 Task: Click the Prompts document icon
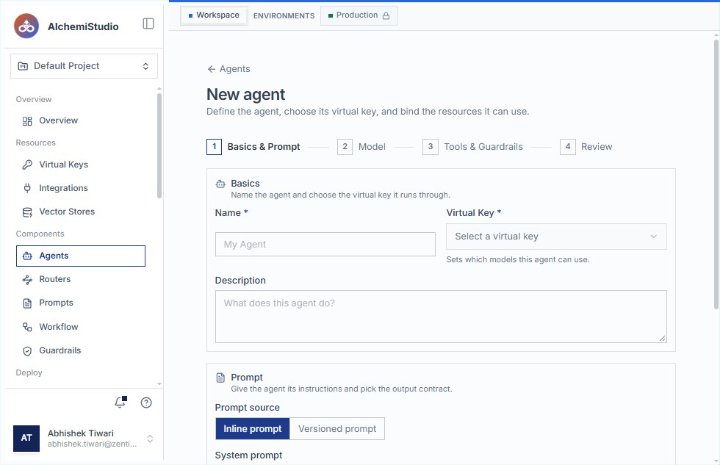tap(27, 303)
